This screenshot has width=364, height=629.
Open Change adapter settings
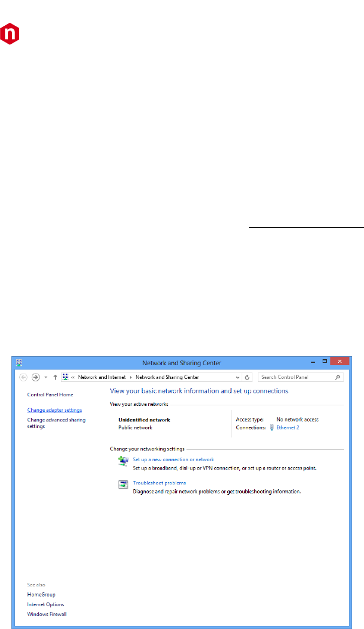point(55,410)
